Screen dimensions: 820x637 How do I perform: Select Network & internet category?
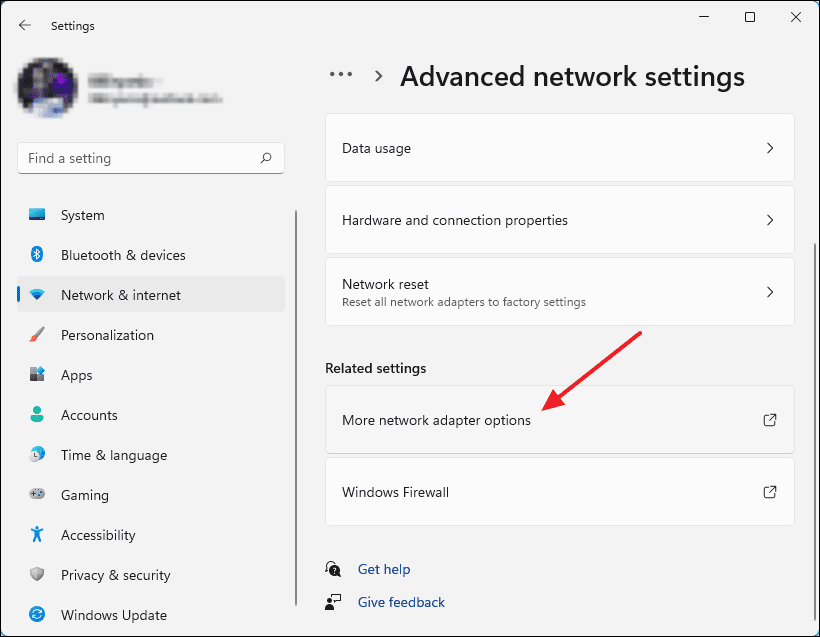point(151,294)
